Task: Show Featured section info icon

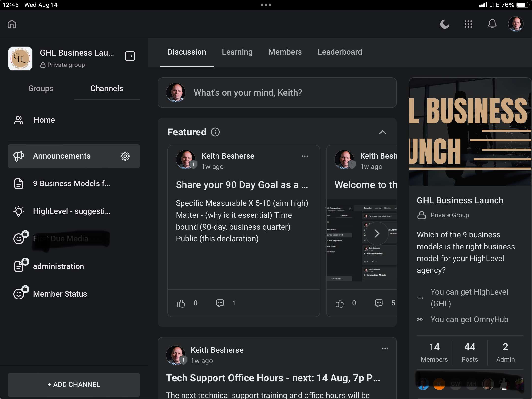Action: click(215, 132)
